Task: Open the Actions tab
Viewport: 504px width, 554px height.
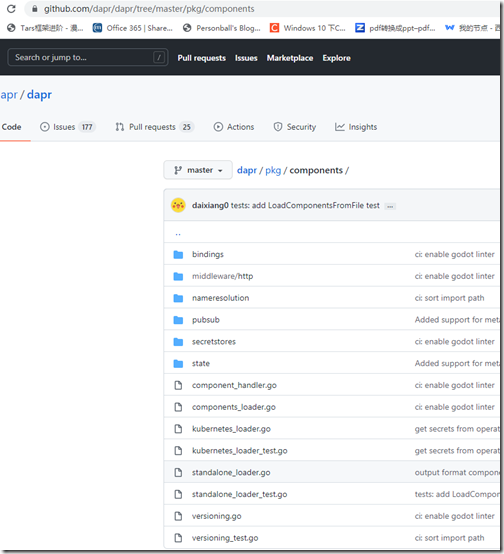Action: coord(234,127)
